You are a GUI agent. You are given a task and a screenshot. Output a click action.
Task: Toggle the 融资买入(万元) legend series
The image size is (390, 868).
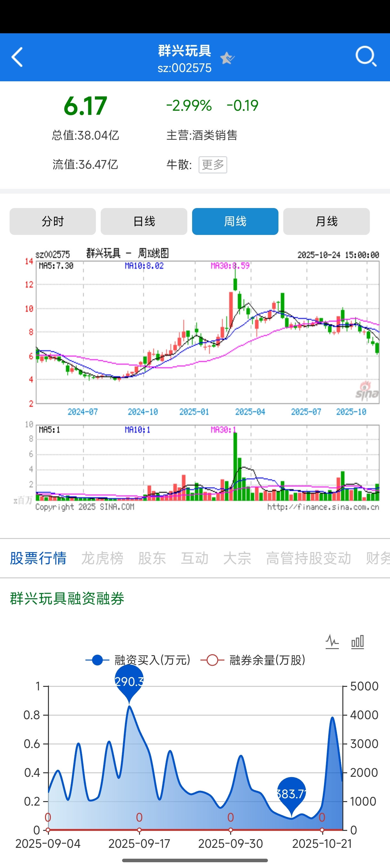coord(138,660)
